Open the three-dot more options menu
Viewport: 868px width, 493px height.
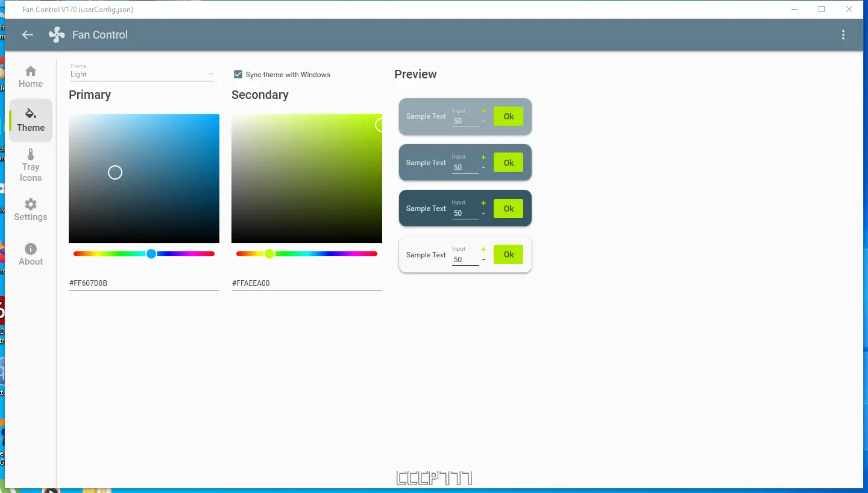tap(843, 35)
